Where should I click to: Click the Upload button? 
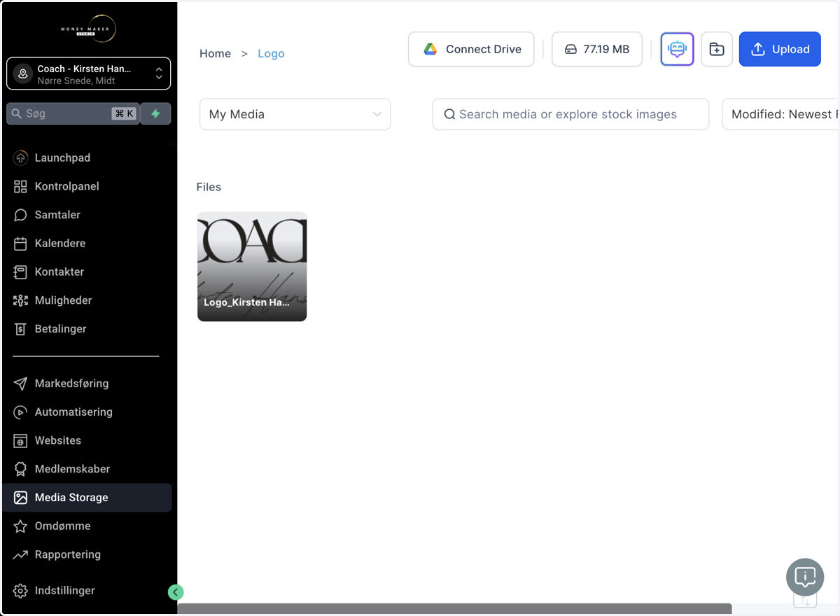(780, 49)
